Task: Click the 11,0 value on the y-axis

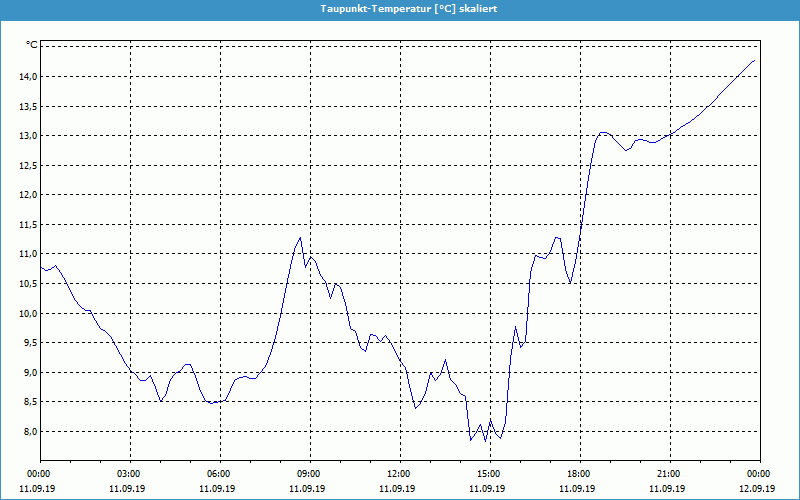Action: click(x=27, y=254)
